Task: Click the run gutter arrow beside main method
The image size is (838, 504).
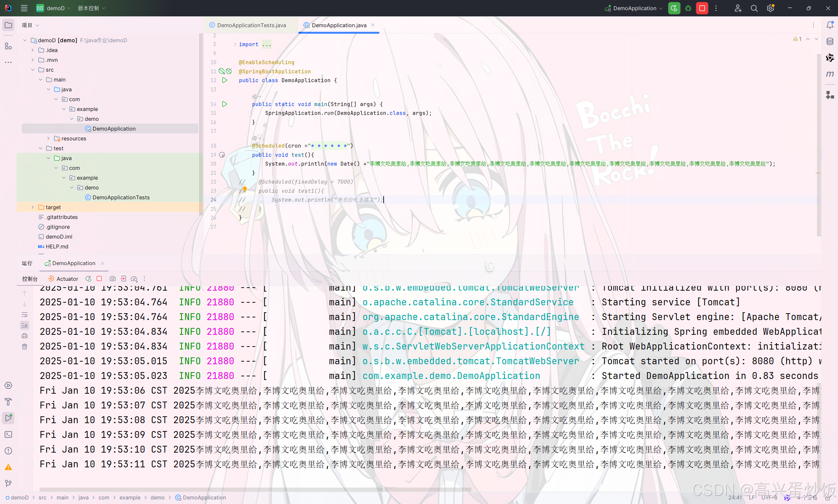Action: (x=225, y=104)
